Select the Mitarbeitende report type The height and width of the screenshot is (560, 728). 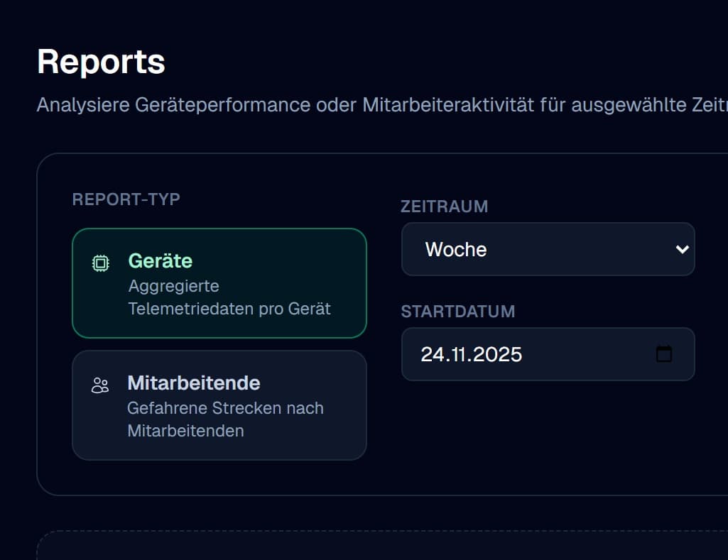point(219,405)
